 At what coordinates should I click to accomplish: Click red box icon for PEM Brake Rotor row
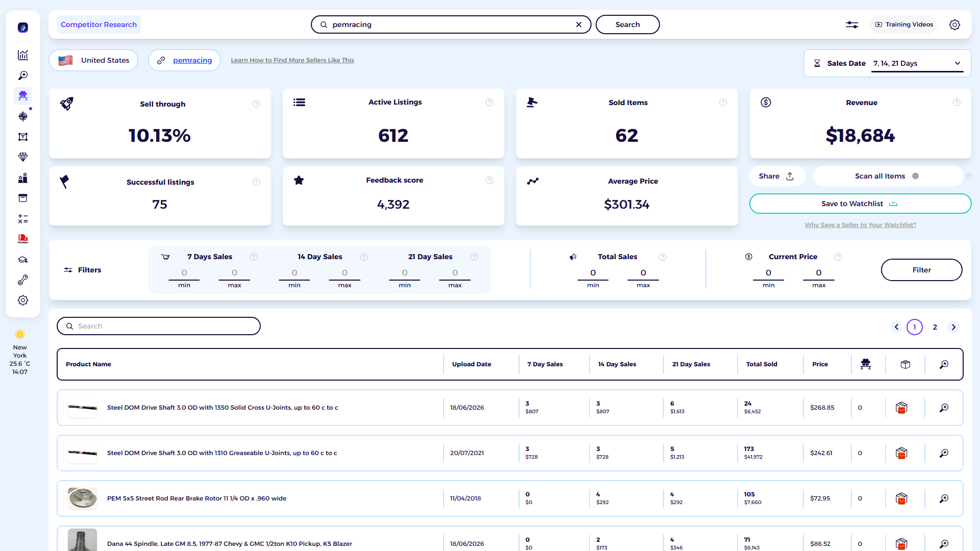tap(901, 498)
